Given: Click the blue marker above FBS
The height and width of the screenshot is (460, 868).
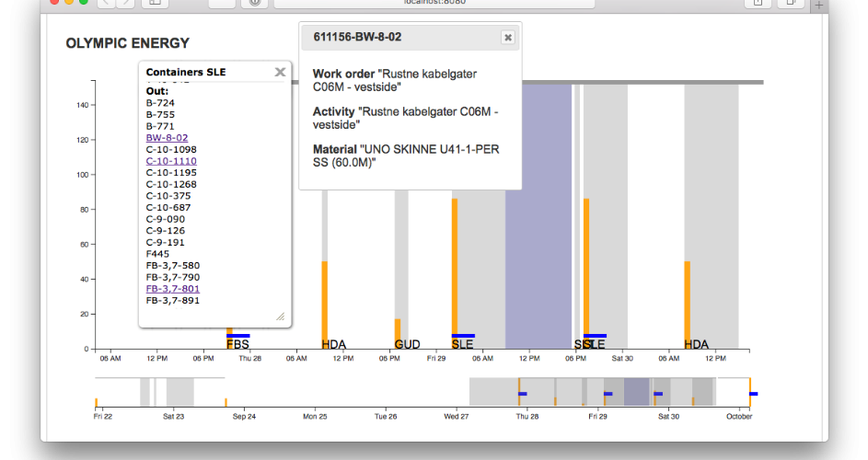Looking at the screenshot, I should 238,336.
